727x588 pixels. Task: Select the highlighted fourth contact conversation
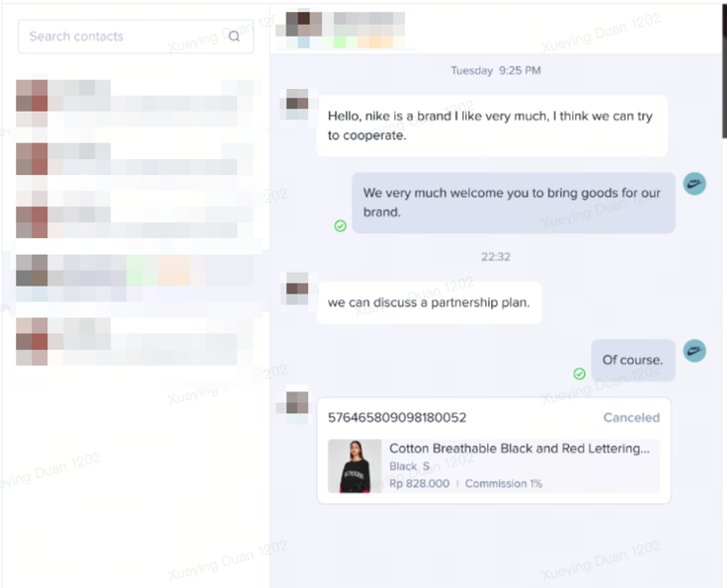click(134, 279)
